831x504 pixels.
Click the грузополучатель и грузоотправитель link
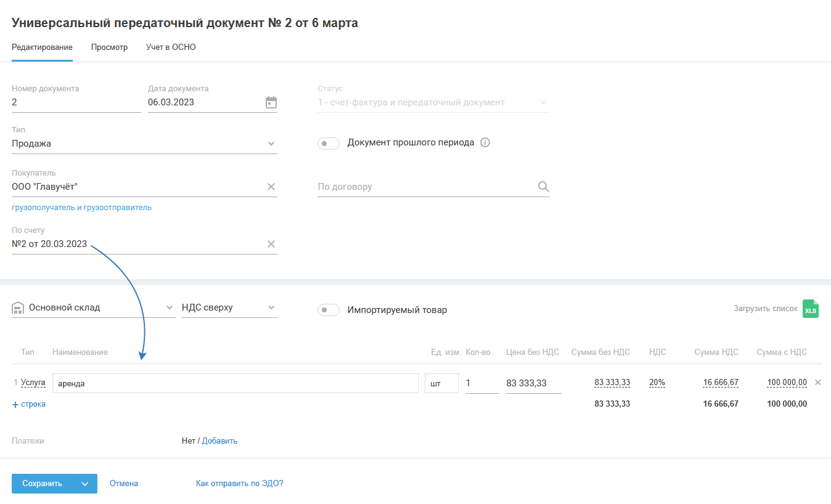[81, 208]
